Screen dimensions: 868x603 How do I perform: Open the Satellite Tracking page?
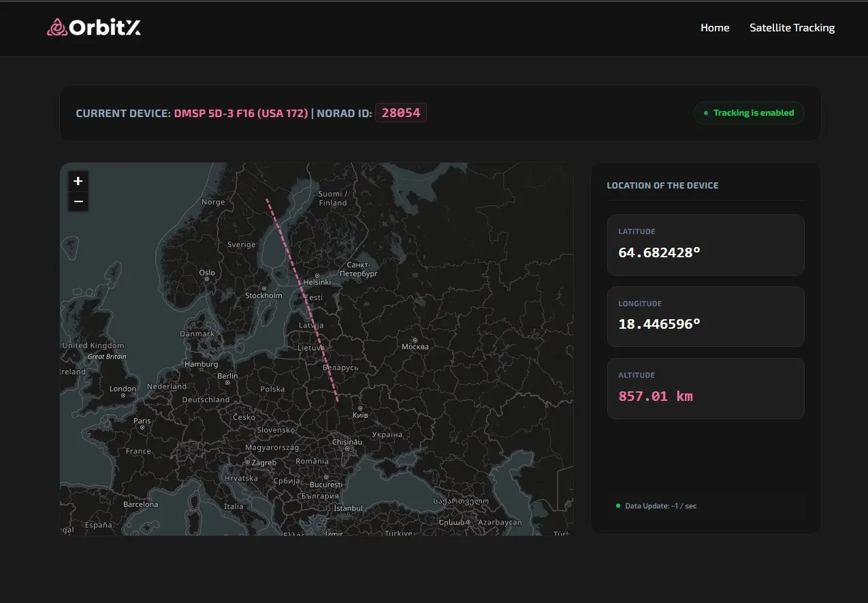(792, 28)
